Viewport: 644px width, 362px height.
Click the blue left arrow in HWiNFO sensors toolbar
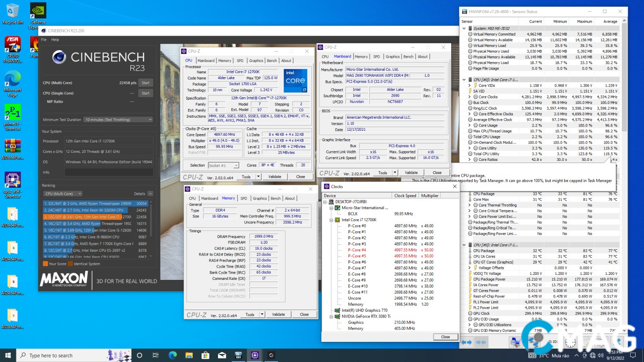coord(464,342)
